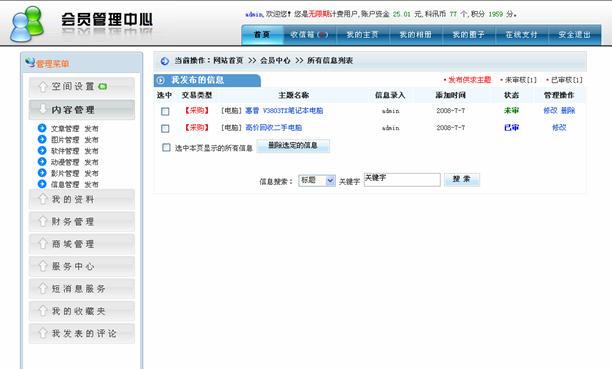
Task: Expand the 商城管理 sidebar section
Action: point(82,244)
